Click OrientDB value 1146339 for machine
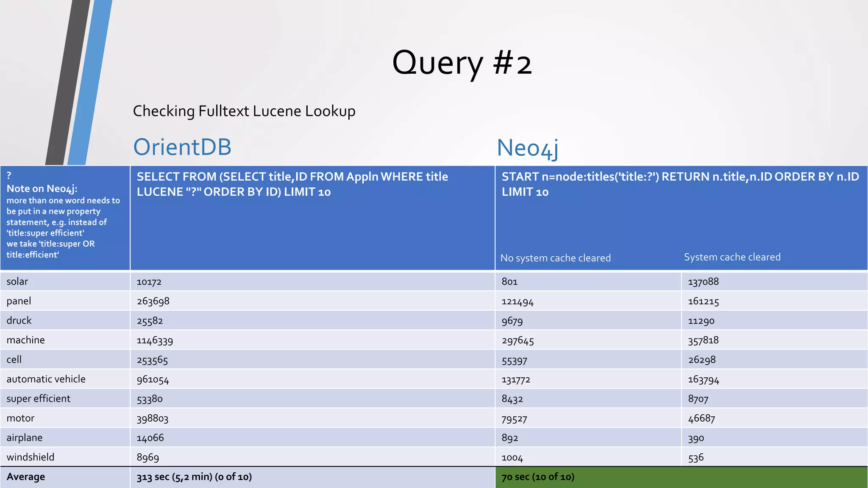This screenshot has height=488, width=868. [155, 340]
